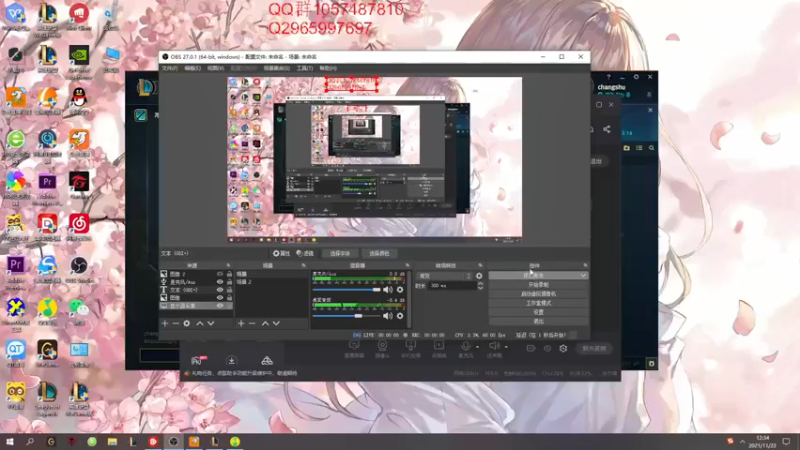Toggle visibility eye of first source row
This screenshot has width=800, height=450.
tap(220, 274)
